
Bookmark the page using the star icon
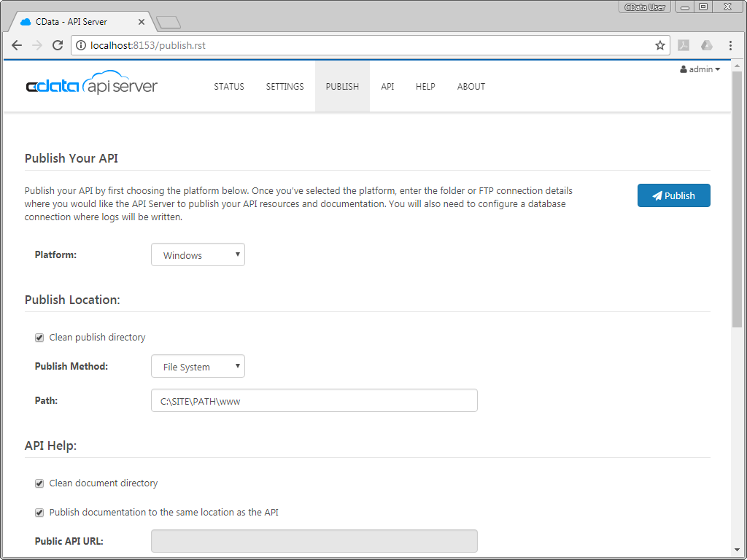tap(659, 44)
